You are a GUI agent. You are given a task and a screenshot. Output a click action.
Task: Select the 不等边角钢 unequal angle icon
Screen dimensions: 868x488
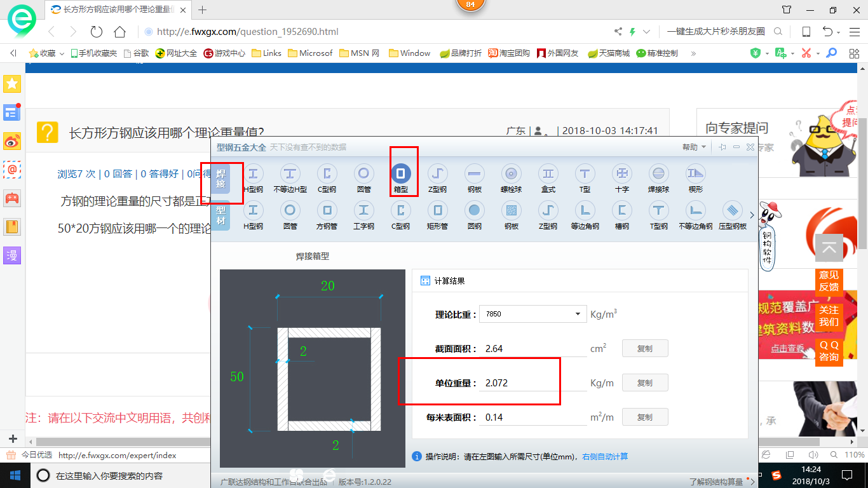coord(695,210)
